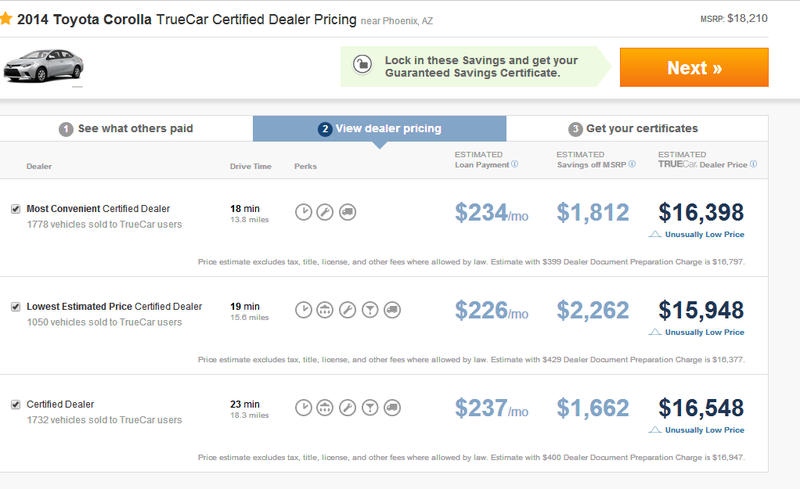
Task: Click the oil funnel perk for Lowest Estimated Price dealer
Action: [370, 310]
